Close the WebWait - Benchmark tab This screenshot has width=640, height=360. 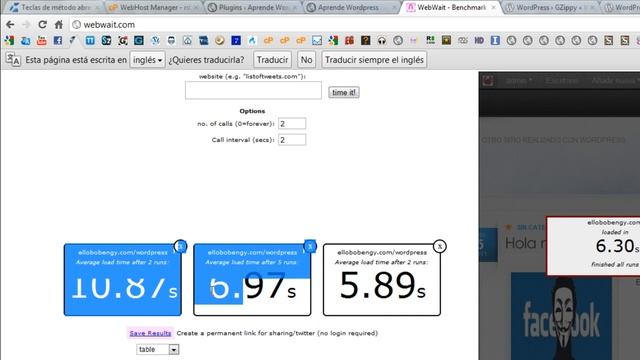point(493,7)
